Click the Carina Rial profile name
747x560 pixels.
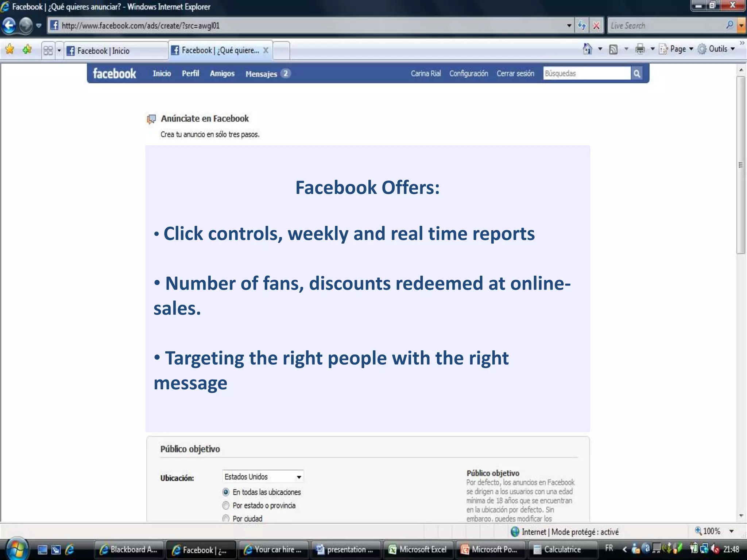point(426,74)
